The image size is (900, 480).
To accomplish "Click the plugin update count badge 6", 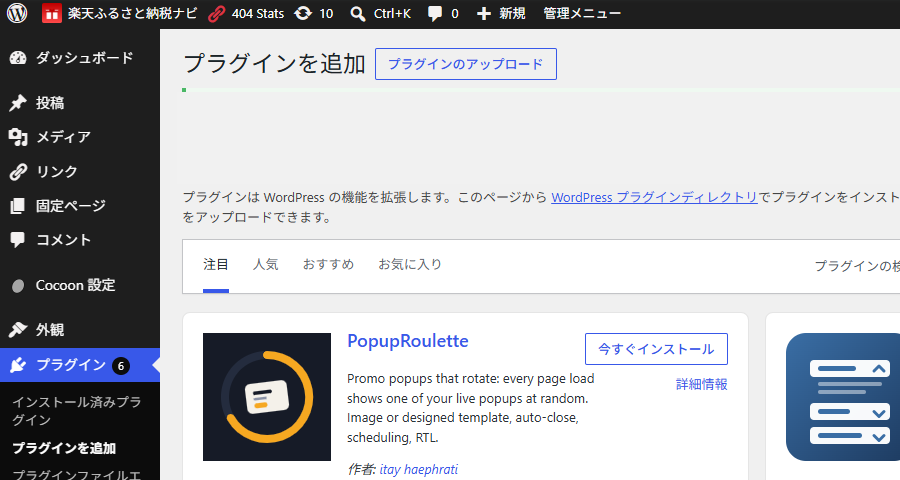I will [121, 366].
